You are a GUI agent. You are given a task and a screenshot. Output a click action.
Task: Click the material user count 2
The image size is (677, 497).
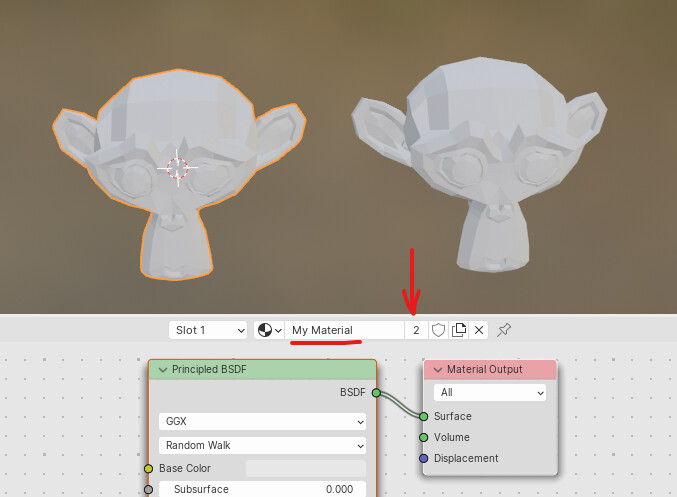tap(416, 330)
